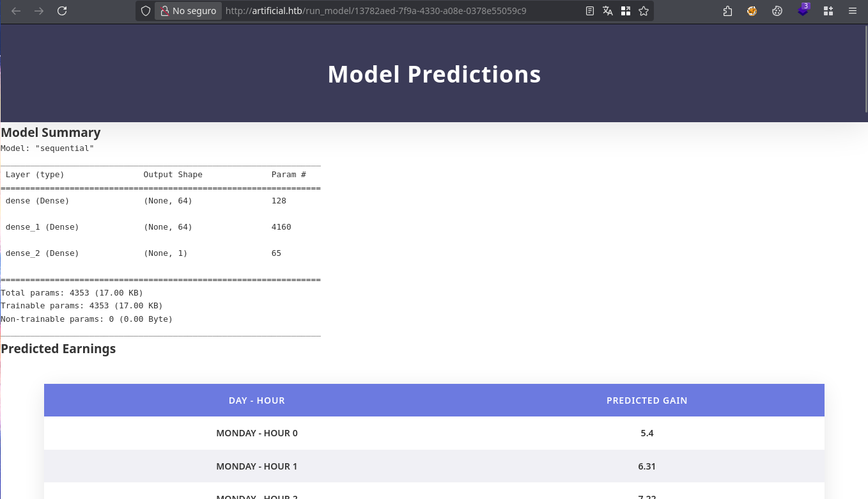Open the shield tracking protection icon
The height and width of the screenshot is (499, 868).
[146, 11]
